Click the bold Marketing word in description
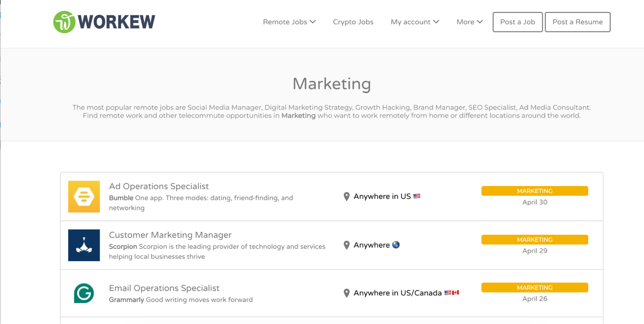The width and height of the screenshot is (644, 324). click(299, 116)
